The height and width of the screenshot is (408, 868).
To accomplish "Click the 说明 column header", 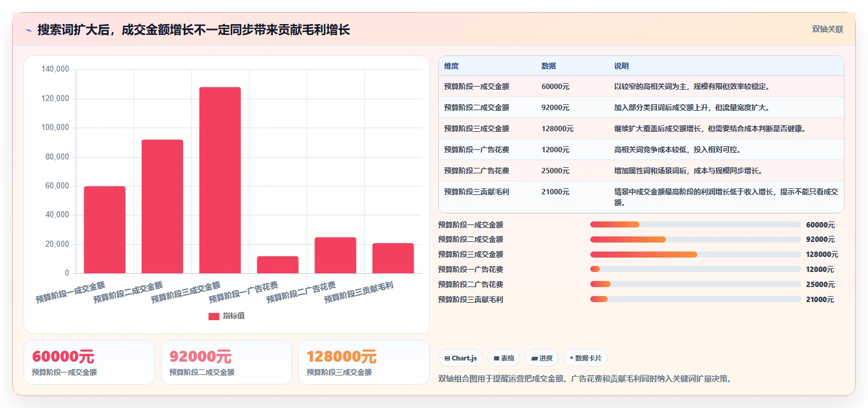I will tap(622, 66).
